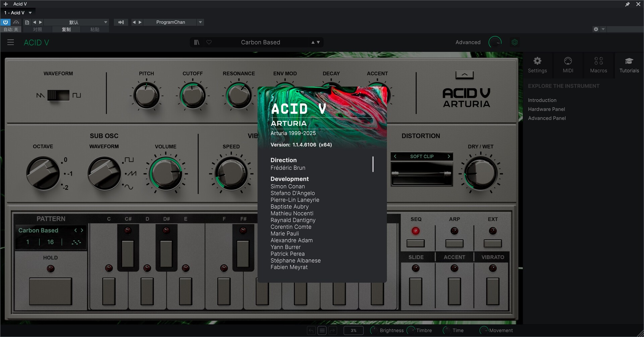
Task: Open the host gear settings icon
Action: pos(596,29)
